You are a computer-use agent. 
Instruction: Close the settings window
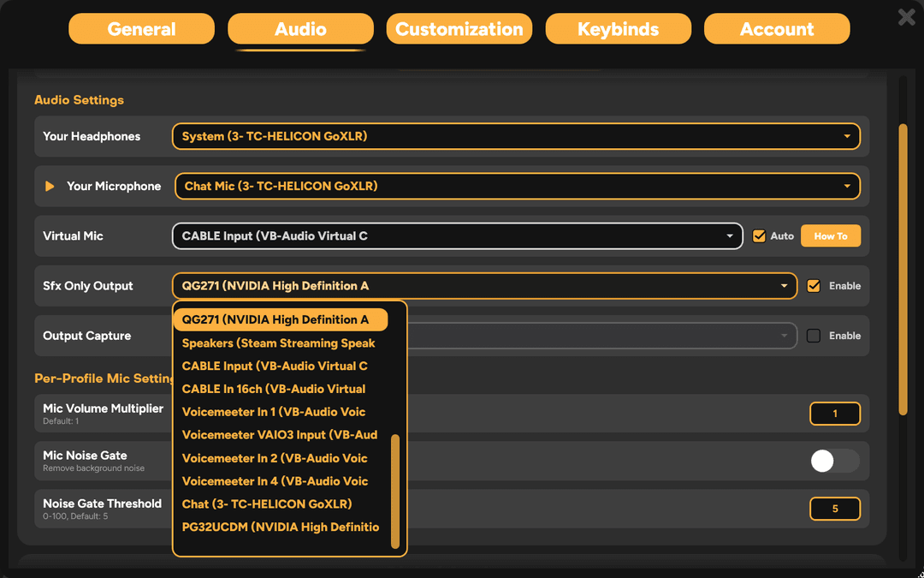pyautogui.click(x=906, y=16)
